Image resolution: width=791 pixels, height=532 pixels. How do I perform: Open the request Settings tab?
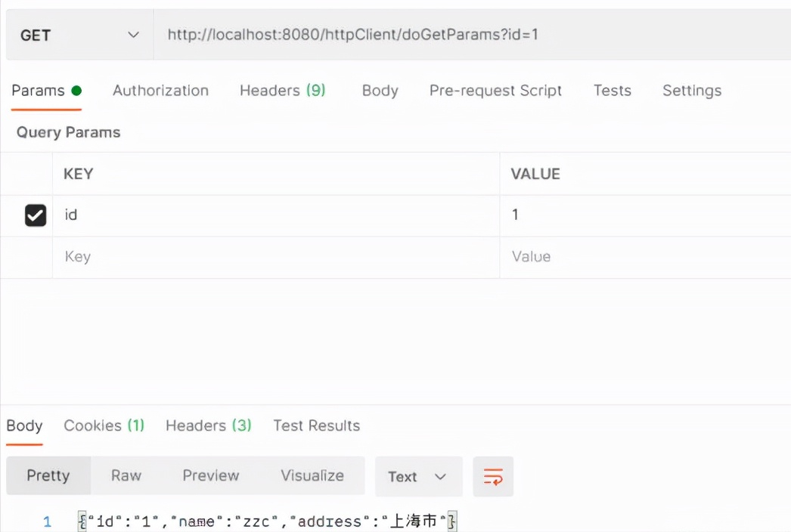(691, 91)
